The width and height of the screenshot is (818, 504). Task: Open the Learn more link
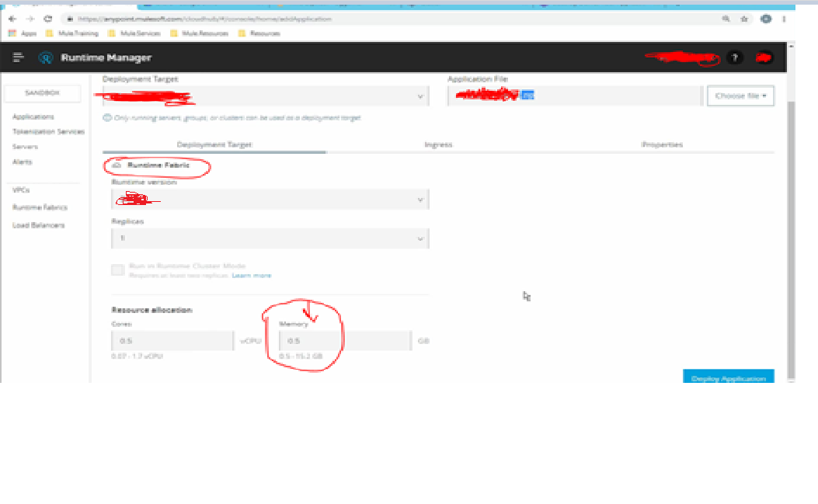tap(252, 275)
